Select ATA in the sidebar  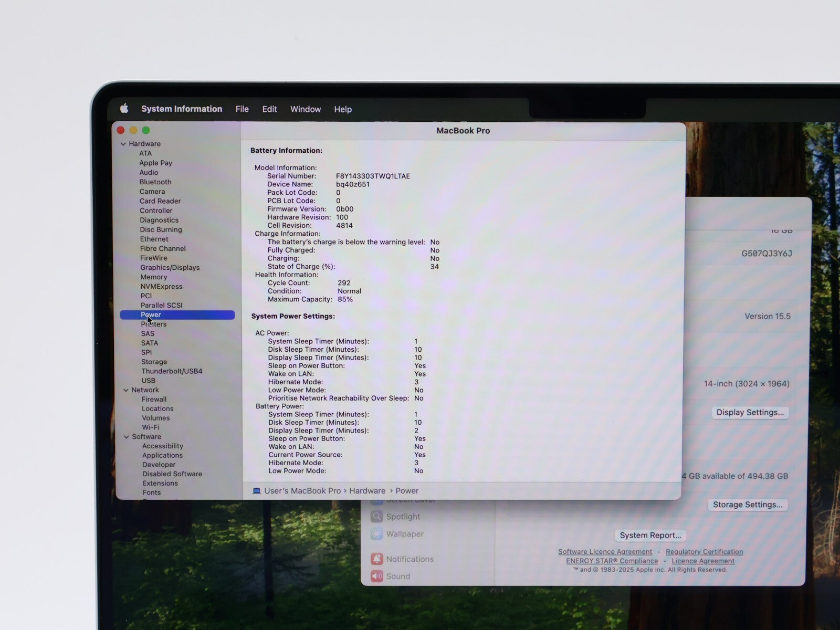[x=145, y=153]
